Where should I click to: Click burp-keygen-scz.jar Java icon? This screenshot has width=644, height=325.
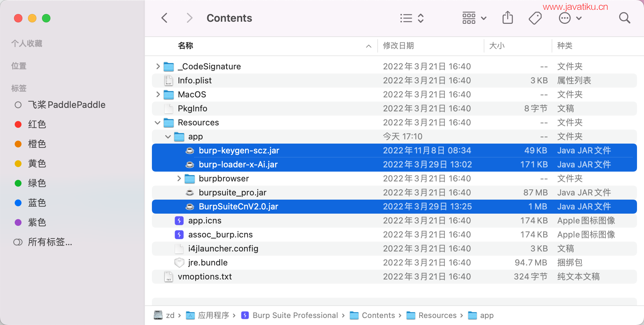point(190,151)
